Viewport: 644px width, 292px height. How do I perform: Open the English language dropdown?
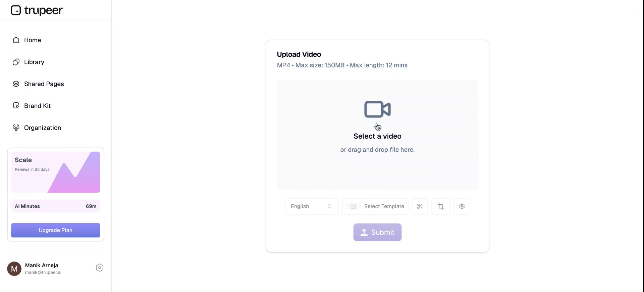311,206
